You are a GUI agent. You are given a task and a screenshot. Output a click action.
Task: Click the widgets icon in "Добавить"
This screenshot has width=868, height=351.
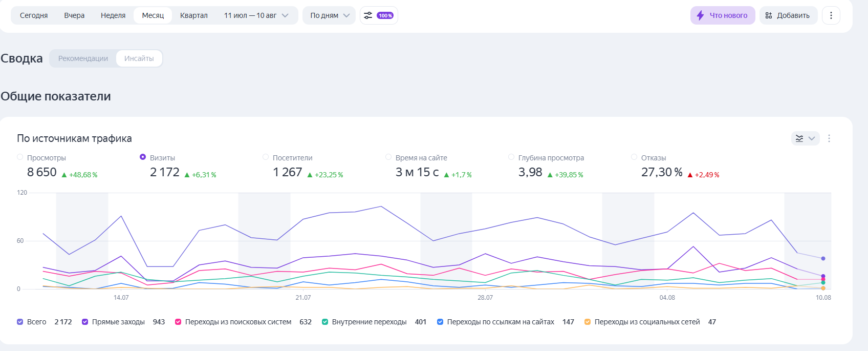[769, 15]
